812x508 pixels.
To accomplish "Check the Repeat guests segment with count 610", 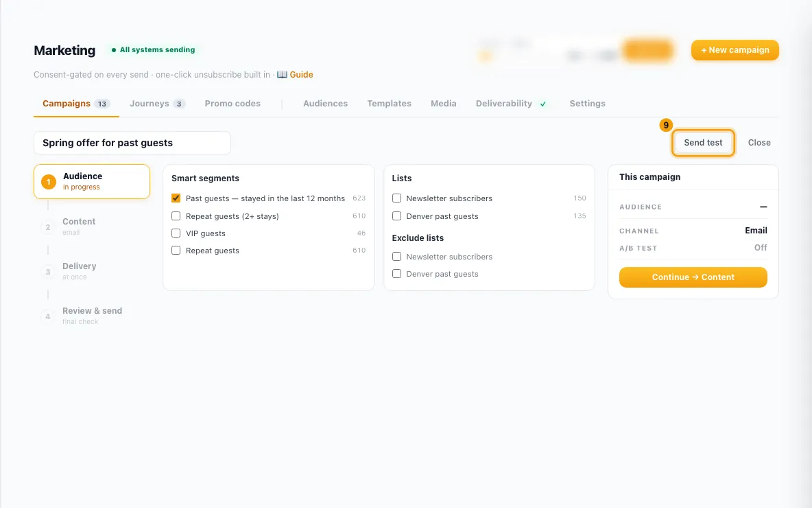I will (x=176, y=251).
